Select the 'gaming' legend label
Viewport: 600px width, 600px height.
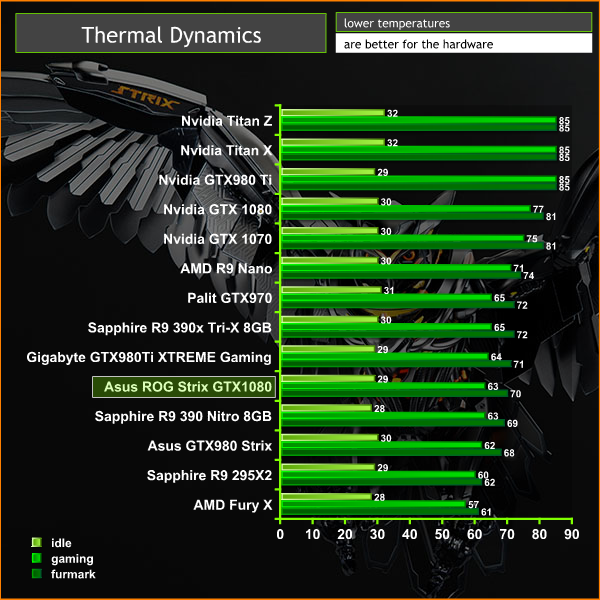click(x=72, y=559)
